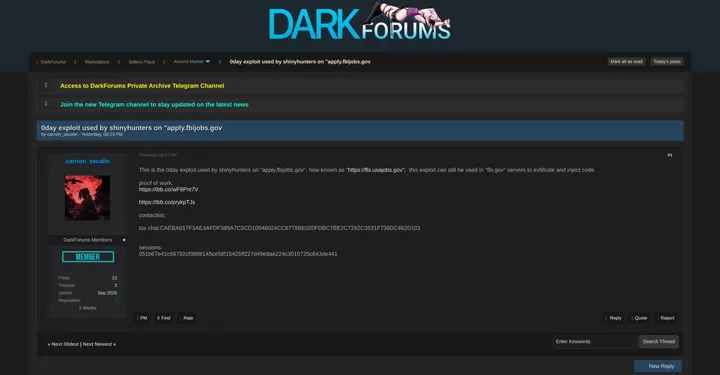Click the icon beside the Join Telegram announcement

pyautogui.click(x=46, y=104)
